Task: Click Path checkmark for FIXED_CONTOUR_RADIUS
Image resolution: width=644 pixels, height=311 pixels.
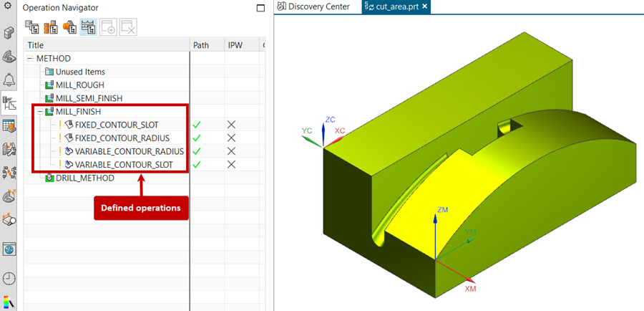Action: click(197, 138)
